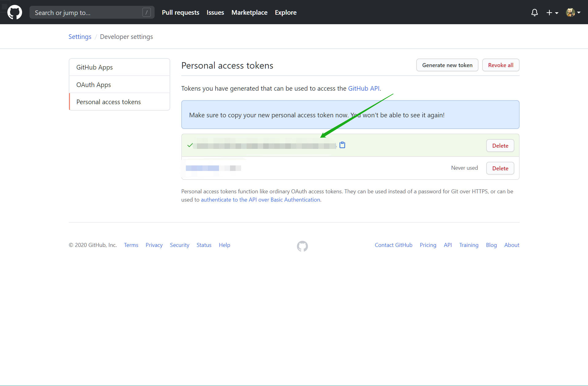Open the Help footer link
588x386 pixels.
tap(225, 245)
